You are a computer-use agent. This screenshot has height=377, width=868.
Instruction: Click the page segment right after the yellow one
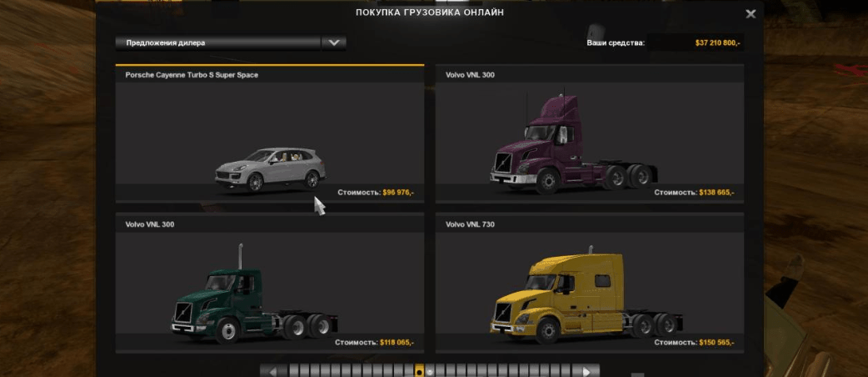coord(430,371)
